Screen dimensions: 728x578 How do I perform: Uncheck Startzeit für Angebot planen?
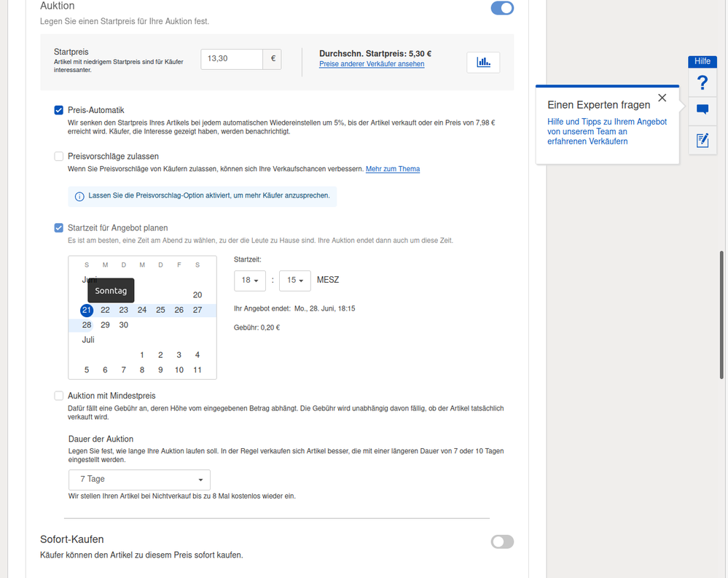(59, 227)
